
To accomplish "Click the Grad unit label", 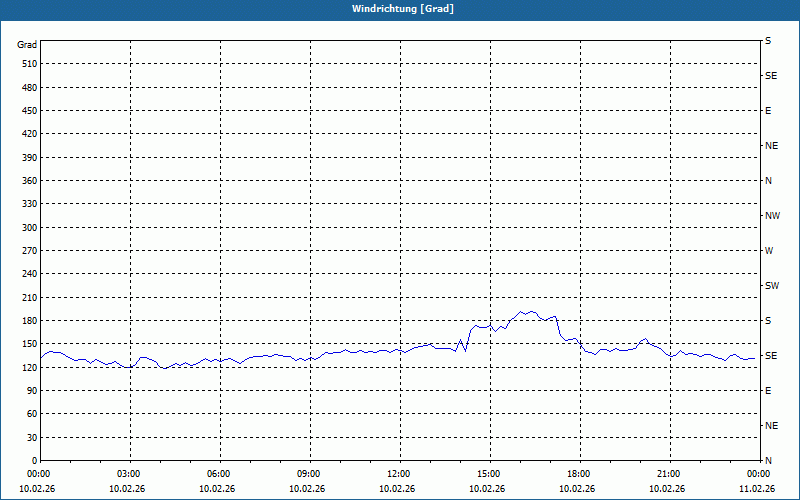I will pyautogui.click(x=27, y=45).
